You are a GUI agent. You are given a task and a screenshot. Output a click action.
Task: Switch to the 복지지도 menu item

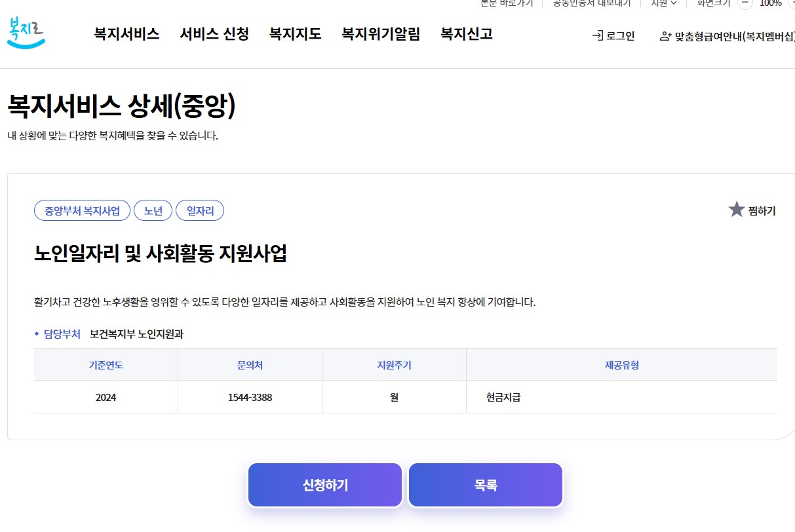[x=294, y=34]
